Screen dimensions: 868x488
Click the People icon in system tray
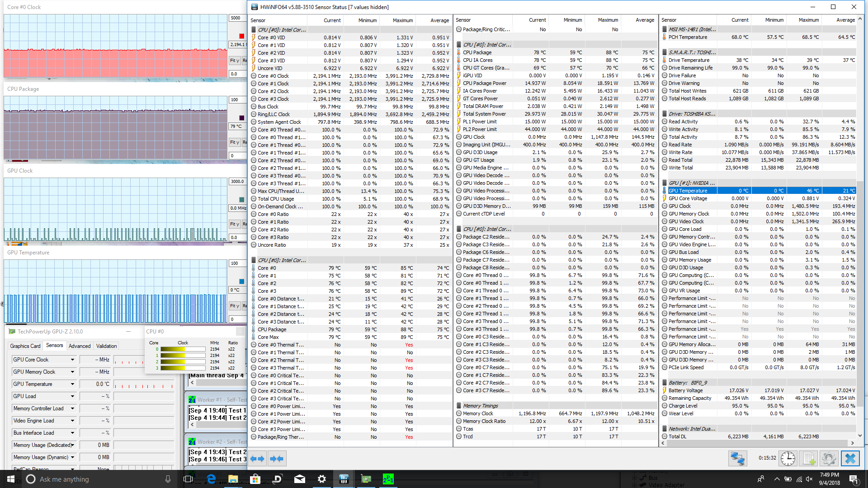click(x=761, y=479)
